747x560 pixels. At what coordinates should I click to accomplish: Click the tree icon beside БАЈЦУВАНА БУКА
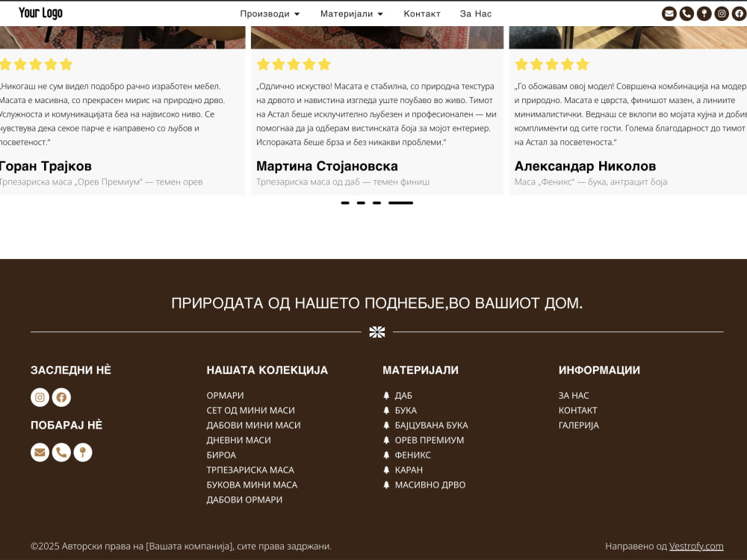point(386,425)
